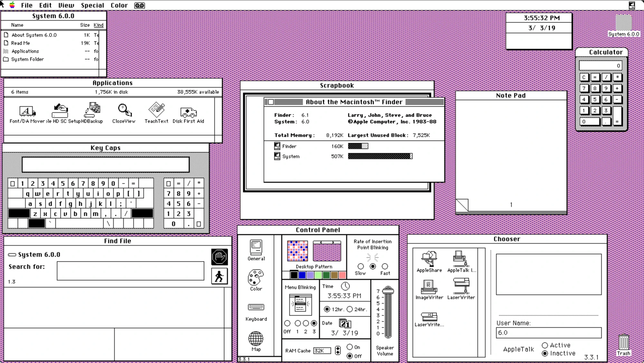Image resolution: width=644 pixels, height=363 pixels.
Task: Click the Search for text field
Action: pyautogui.click(x=130, y=271)
